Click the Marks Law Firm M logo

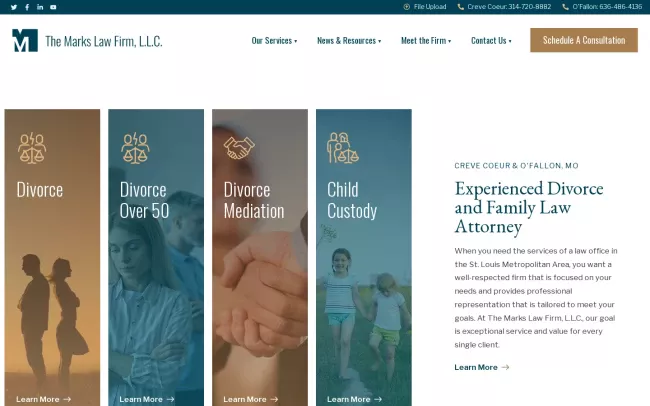[25, 40]
